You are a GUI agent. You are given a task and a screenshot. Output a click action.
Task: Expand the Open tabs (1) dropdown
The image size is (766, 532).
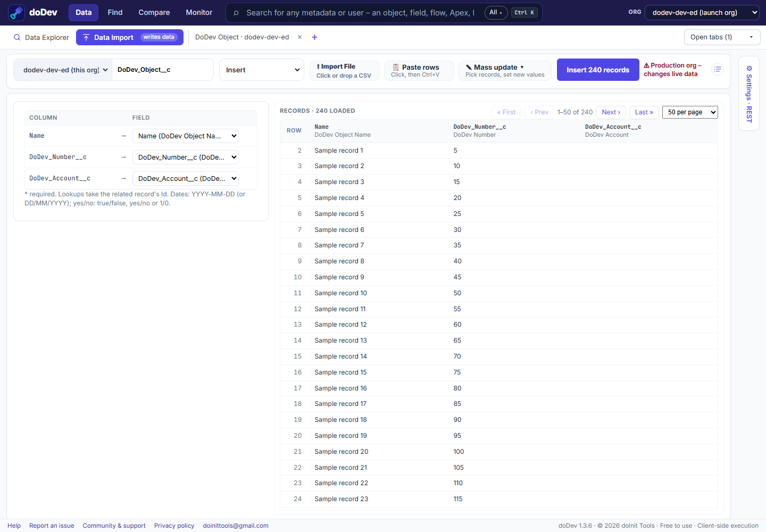coord(722,37)
